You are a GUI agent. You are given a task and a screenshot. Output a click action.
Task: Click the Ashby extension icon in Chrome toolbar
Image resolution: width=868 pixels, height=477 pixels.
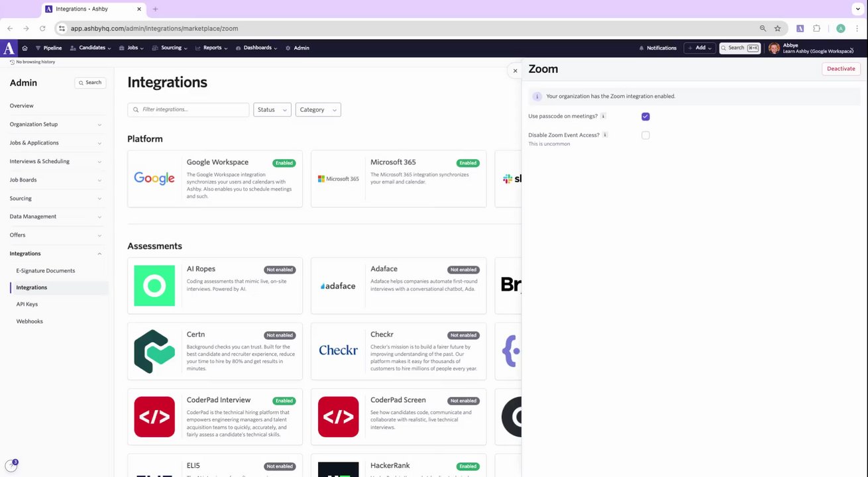click(x=800, y=28)
